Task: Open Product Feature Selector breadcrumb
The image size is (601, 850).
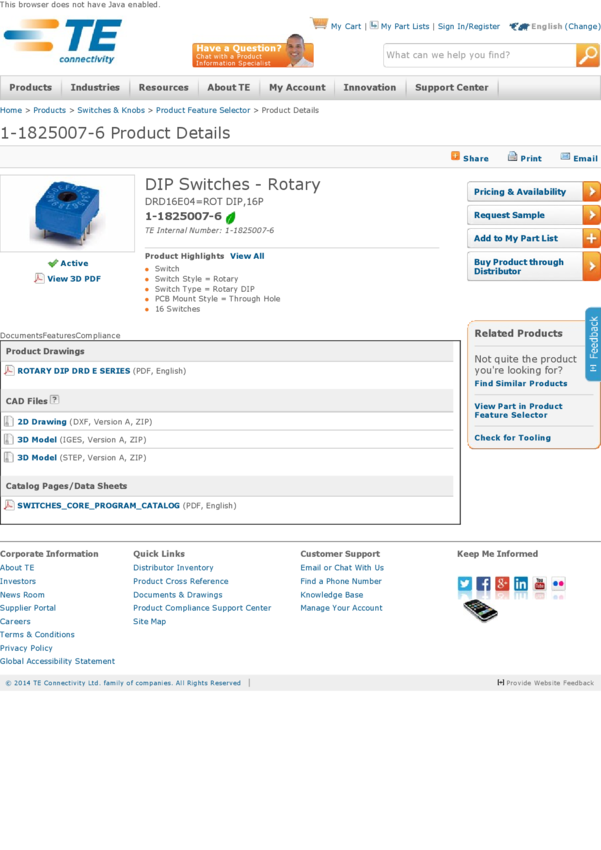Action: point(203,110)
